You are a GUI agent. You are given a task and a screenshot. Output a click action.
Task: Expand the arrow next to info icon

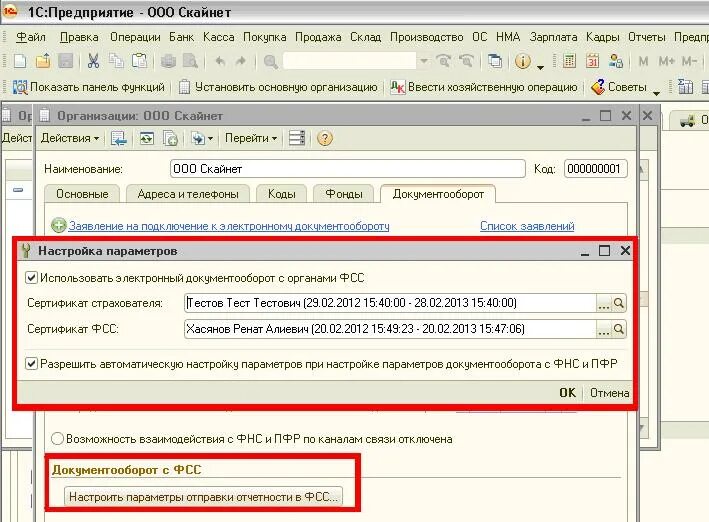click(540, 67)
